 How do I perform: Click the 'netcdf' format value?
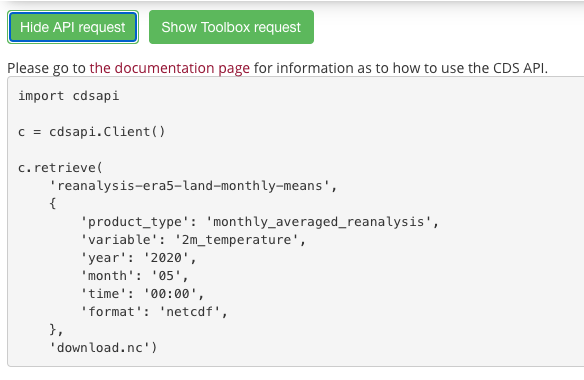(x=190, y=311)
